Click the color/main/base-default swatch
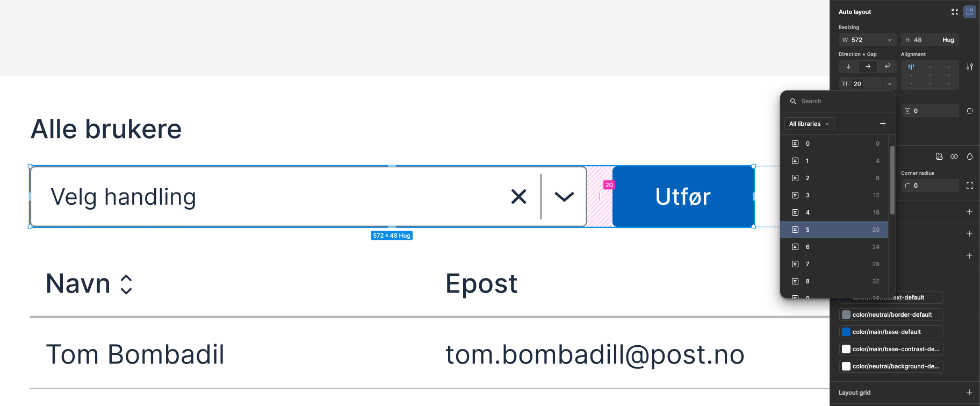 coord(846,332)
